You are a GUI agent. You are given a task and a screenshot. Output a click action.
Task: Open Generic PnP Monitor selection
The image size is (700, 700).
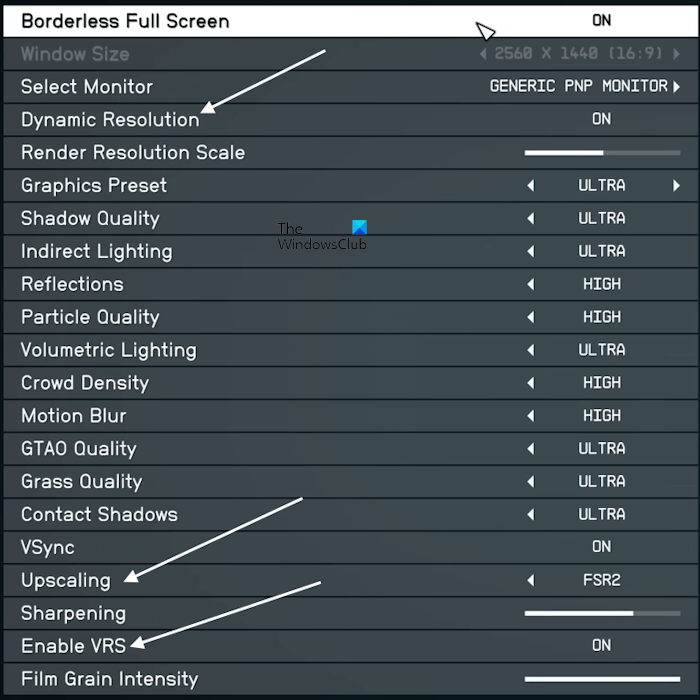point(578,87)
